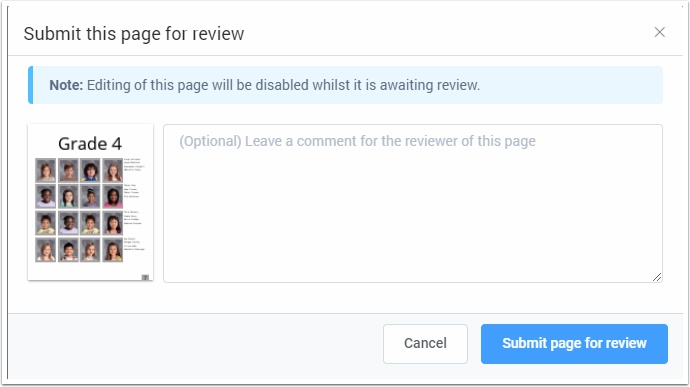Click the student names beside top row
690x387 pixels.
coord(134,164)
